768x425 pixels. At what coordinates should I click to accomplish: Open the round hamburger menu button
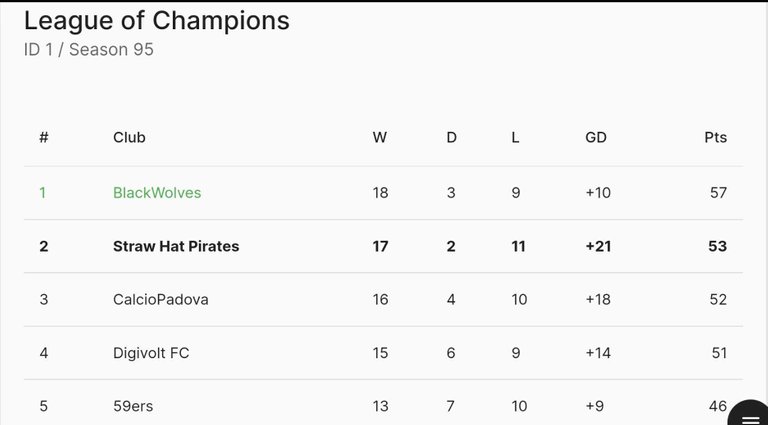[x=749, y=414]
